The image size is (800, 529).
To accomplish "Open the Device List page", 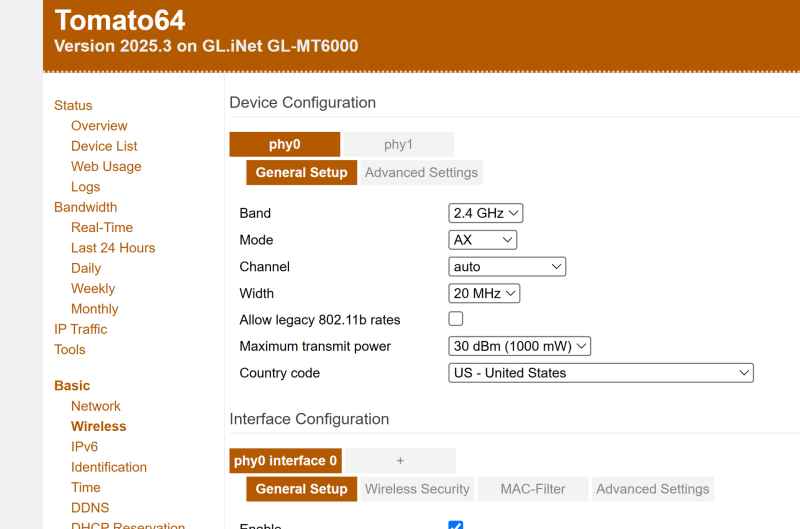I will pos(104,146).
